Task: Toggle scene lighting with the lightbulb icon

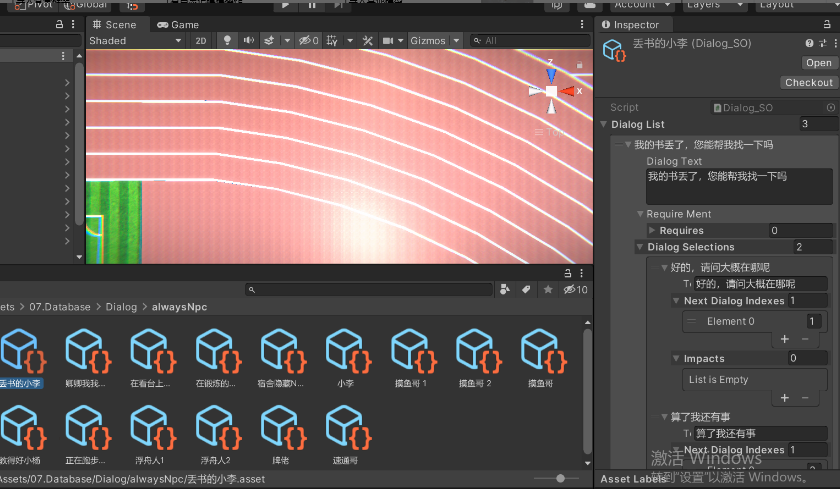Action: coord(227,41)
